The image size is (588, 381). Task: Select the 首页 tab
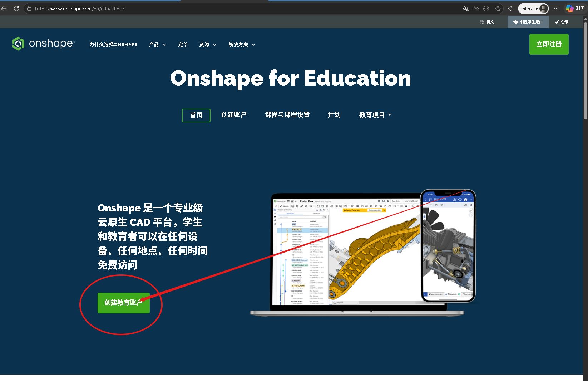(x=196, y=115)
